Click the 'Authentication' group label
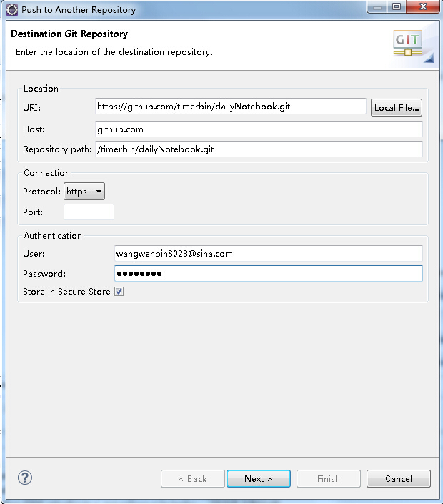The height and width of the screenshot is (504, 443). click(53, 236)
